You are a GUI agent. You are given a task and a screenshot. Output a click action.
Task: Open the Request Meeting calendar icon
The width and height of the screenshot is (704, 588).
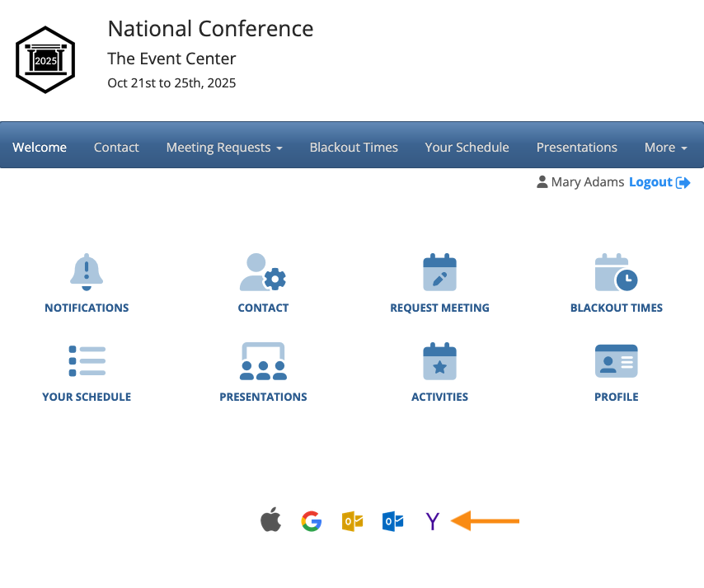439,272
